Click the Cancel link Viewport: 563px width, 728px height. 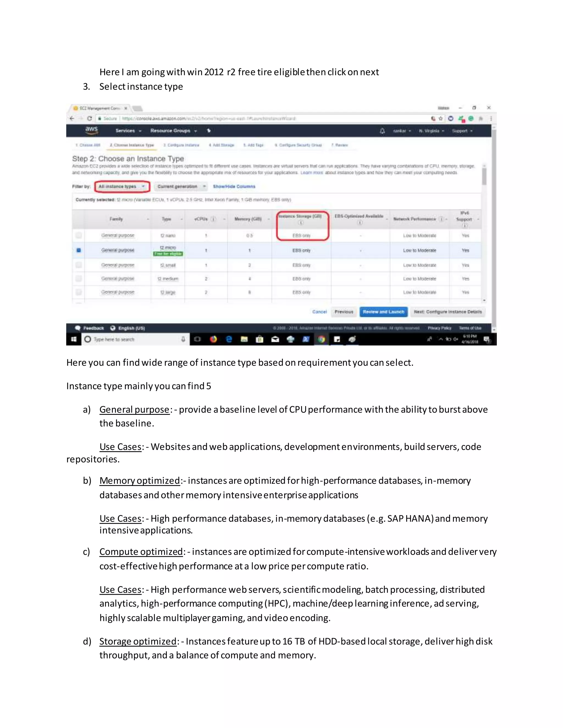[319, 312]
